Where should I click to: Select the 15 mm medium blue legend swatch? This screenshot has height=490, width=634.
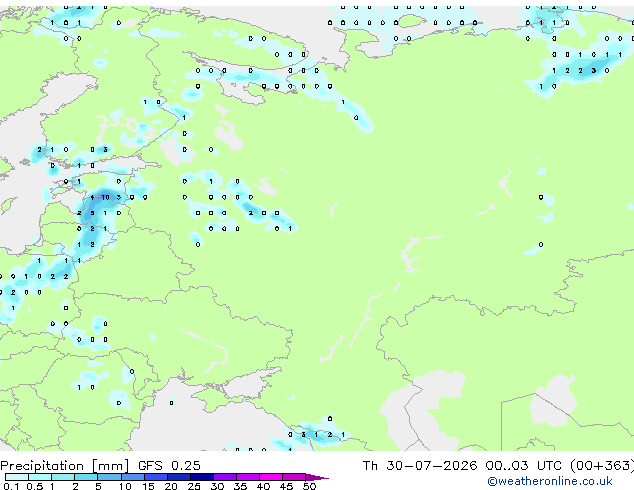pyautogui.click(x=156, y=477)
